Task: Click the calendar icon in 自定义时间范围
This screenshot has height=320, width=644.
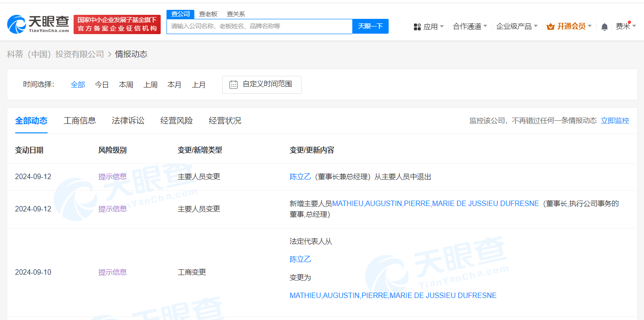Action: coord(233,84)
